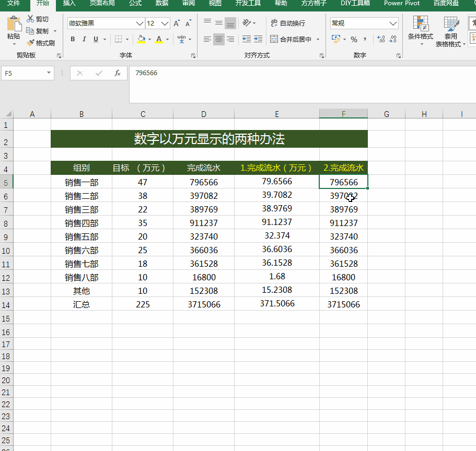
Task: Decrease font size with the smaller A
Action: point(188,23)
